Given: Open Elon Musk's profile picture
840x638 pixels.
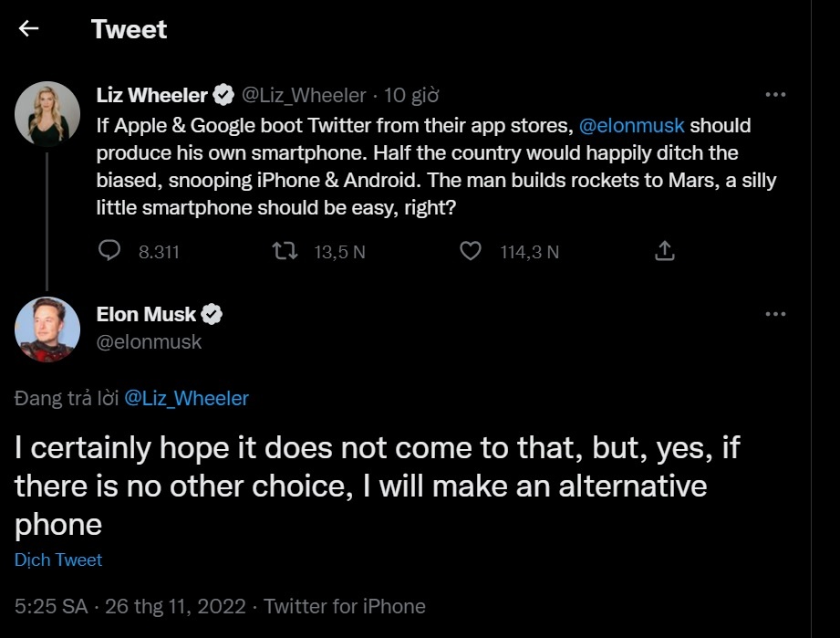Looking at the screenshot, I should pyautogui.click(x=47, y=329).
